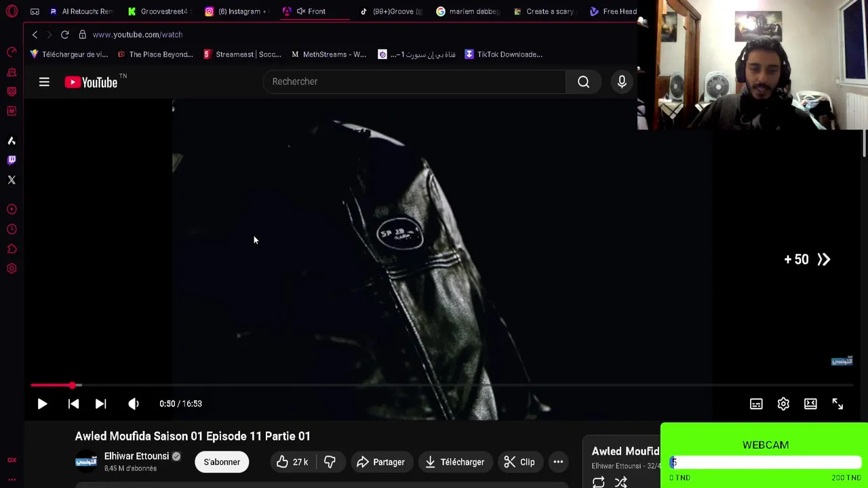Open The Place Beyond bookmark

[155, 54]
